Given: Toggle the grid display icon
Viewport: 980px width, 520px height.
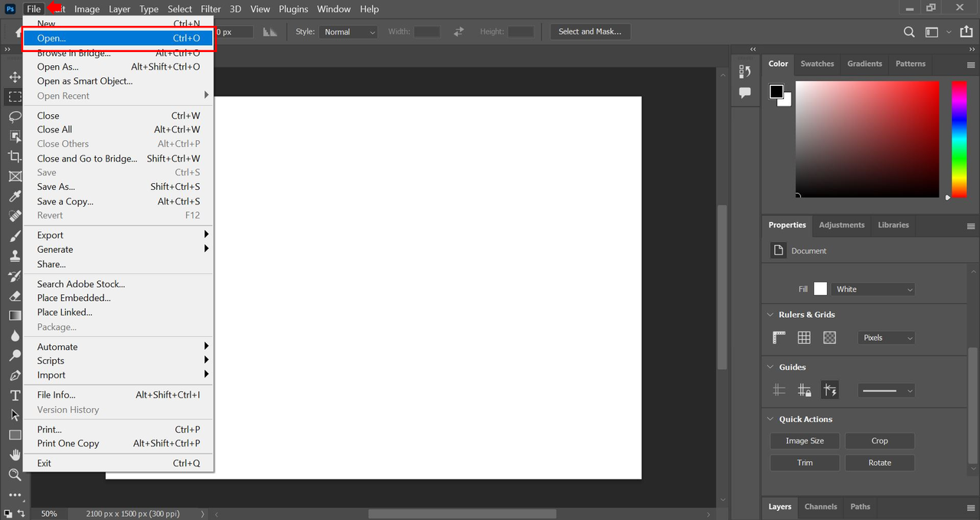Looking at the screenshot, I should click(x=804, y=338).
